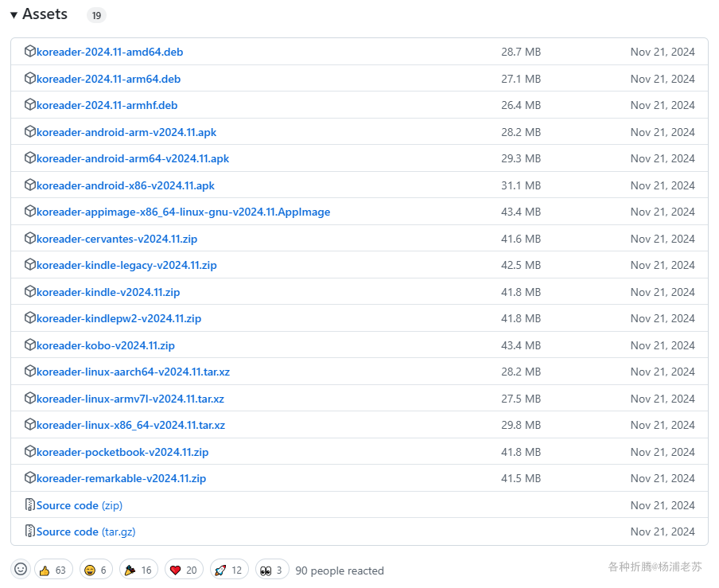Toggle rocket reaction with 12
This screenshot has height=588, width=719.
point(229,570)
